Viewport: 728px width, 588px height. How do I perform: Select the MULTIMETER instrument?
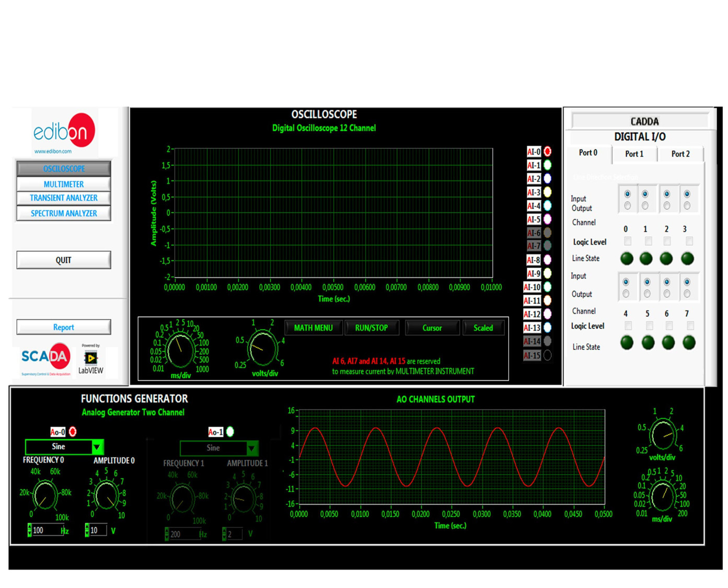tap(63, 184)
